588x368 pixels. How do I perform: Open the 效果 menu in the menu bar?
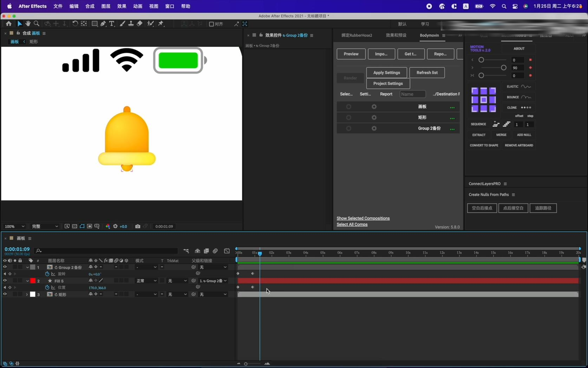click(x=122, y=6)
